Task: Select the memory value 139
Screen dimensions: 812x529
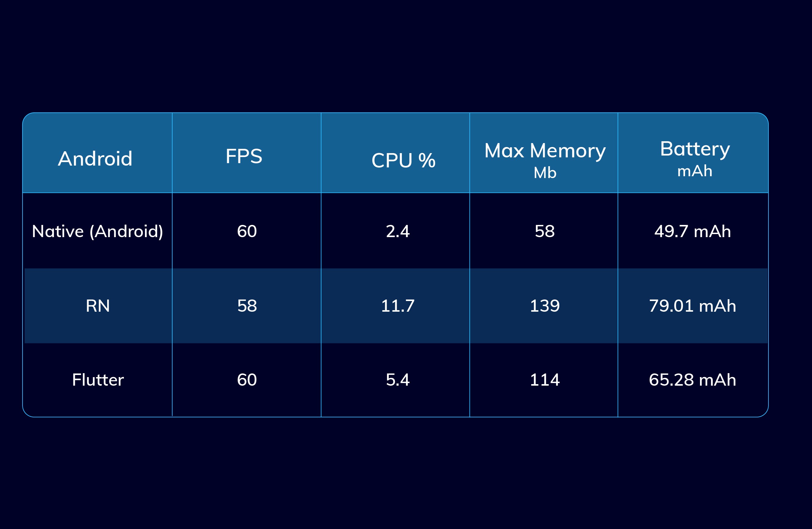Action: [x=544, y=306]
